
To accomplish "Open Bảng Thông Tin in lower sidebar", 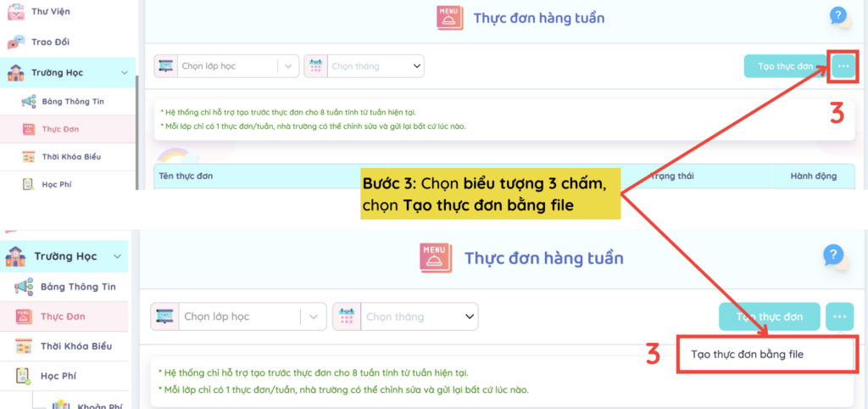I will 65,287.
